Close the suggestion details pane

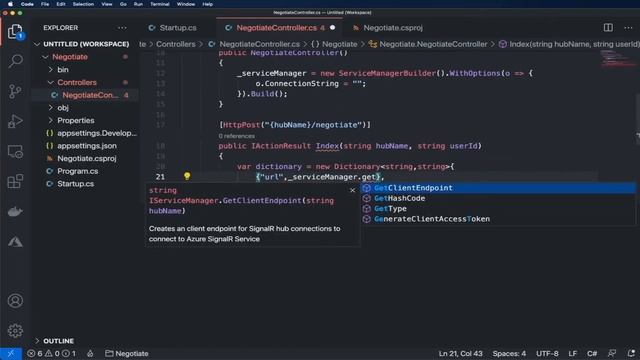pyautogui.click(x=353, y=190)
